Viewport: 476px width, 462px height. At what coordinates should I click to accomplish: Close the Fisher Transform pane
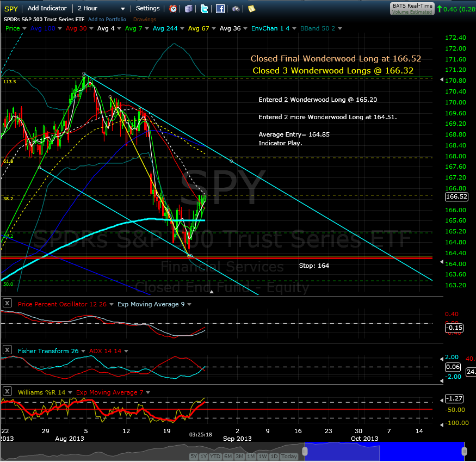tap(7, 350)
